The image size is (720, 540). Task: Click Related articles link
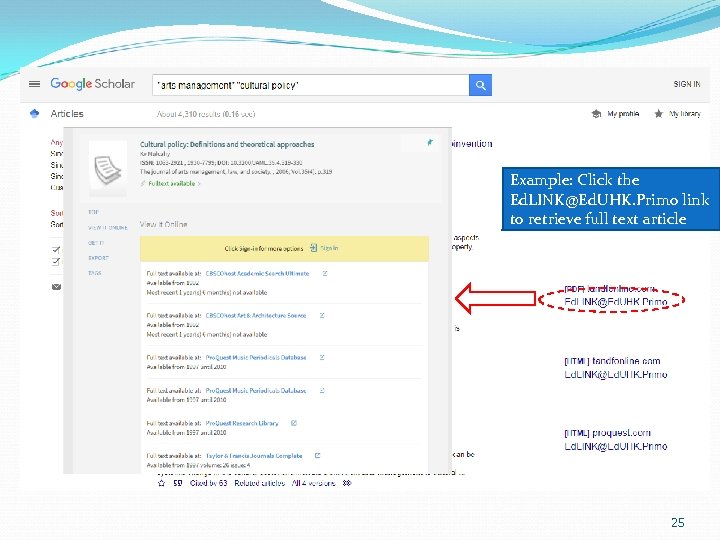coord(259,483)
